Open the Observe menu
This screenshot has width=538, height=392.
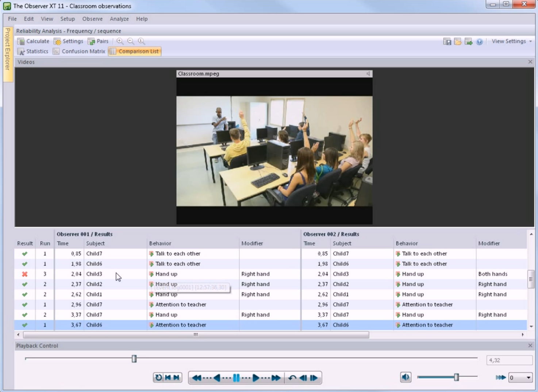pyautogui.click(x=92, y=19)
